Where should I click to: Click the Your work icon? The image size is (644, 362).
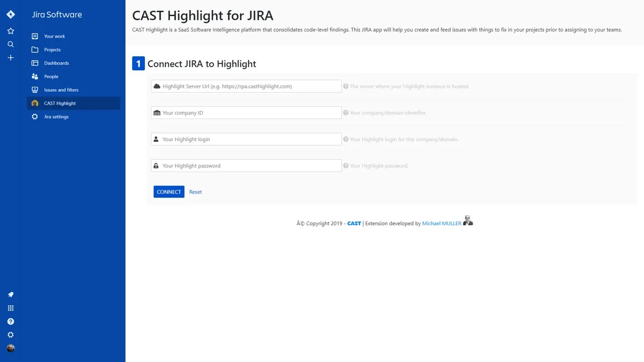click(x=35, y=36)
